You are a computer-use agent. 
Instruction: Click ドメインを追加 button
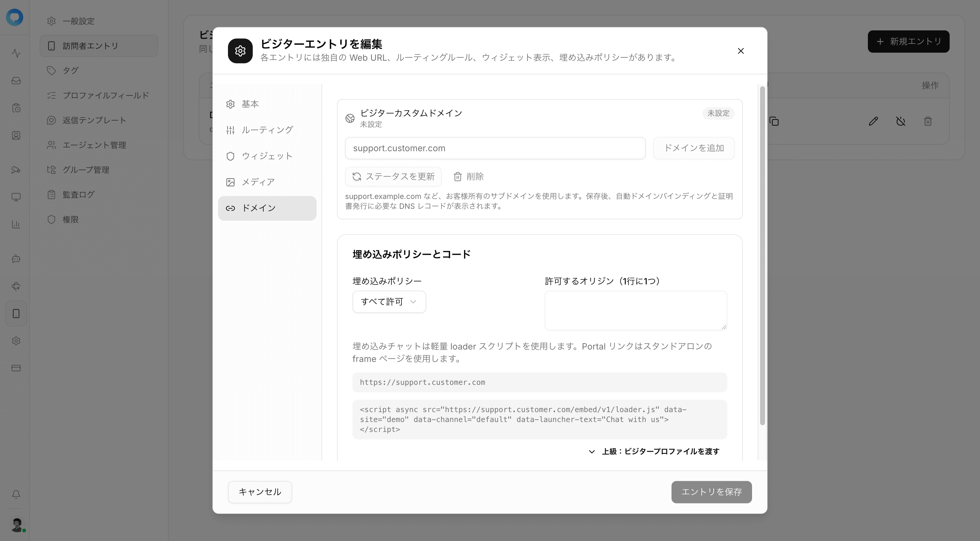tap(693, 148)
